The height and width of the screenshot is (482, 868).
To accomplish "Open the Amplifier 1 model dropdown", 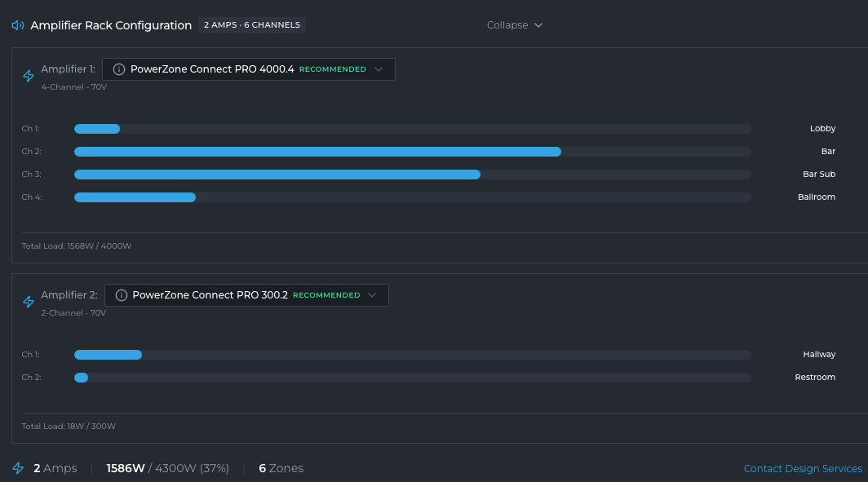I will 249,69.
